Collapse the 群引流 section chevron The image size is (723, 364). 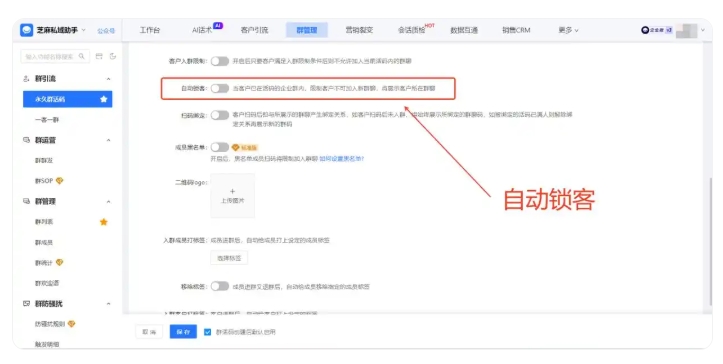click(108, 79)
